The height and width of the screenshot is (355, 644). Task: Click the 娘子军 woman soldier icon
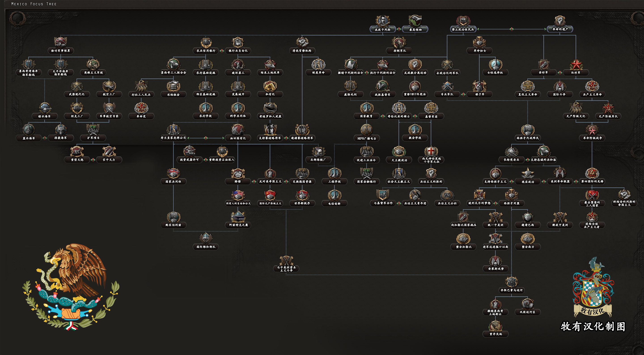(479, 86)
